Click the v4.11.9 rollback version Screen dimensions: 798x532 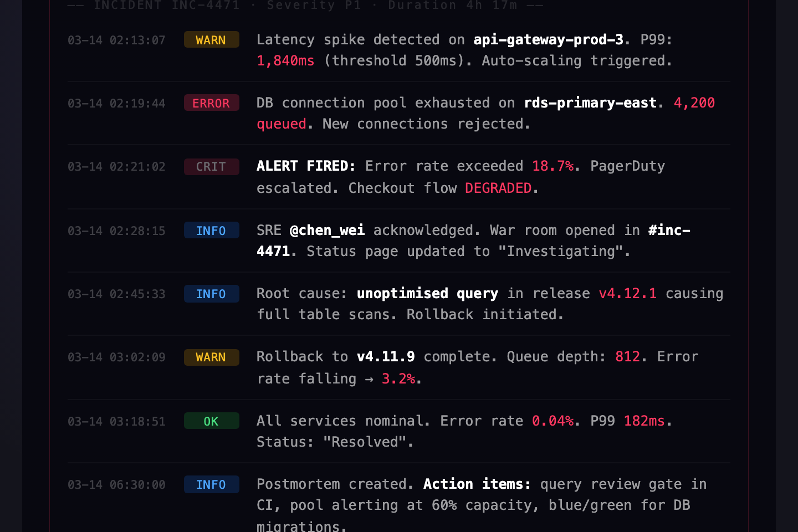386,357
